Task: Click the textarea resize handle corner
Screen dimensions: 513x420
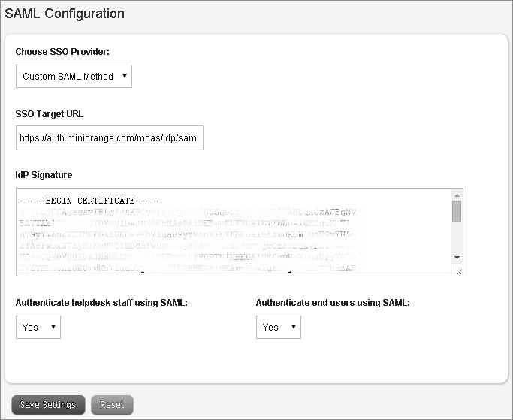Action: tap(459, 272)
